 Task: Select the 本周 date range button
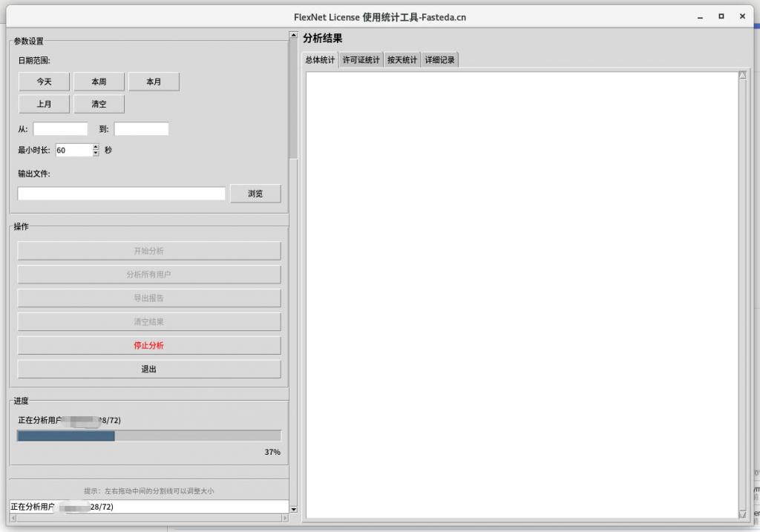[99, 82]
